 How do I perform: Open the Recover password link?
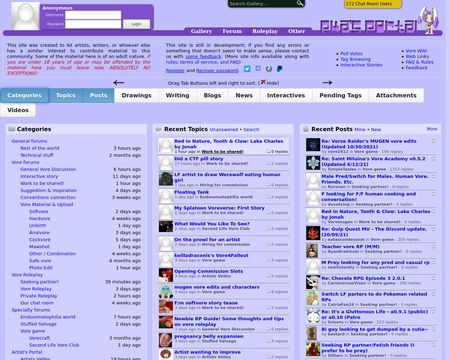pyautogui.click(x=217, y=70)
